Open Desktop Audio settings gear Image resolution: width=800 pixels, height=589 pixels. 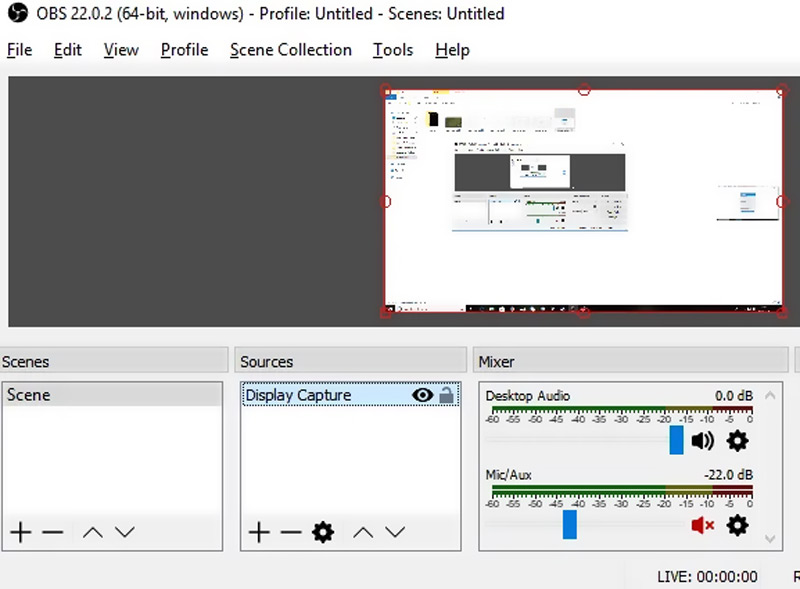[737, 441]
